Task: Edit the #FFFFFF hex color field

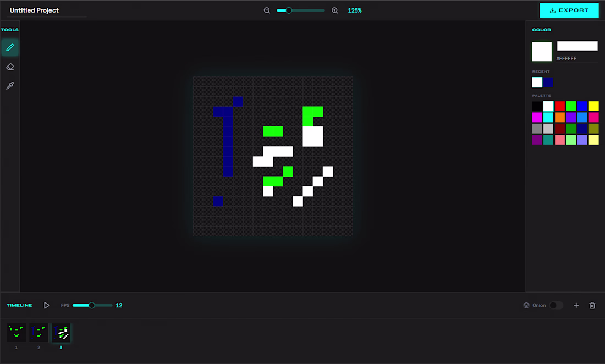Action: pos(577,59)
